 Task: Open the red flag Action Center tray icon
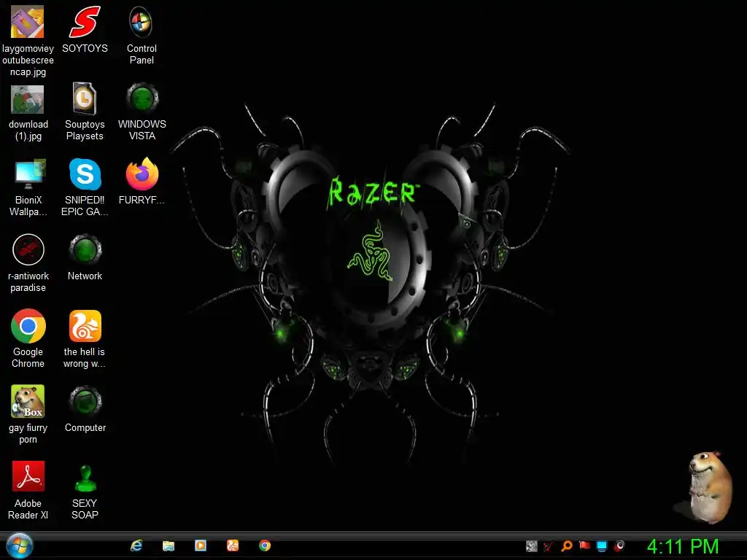[584, 545]
